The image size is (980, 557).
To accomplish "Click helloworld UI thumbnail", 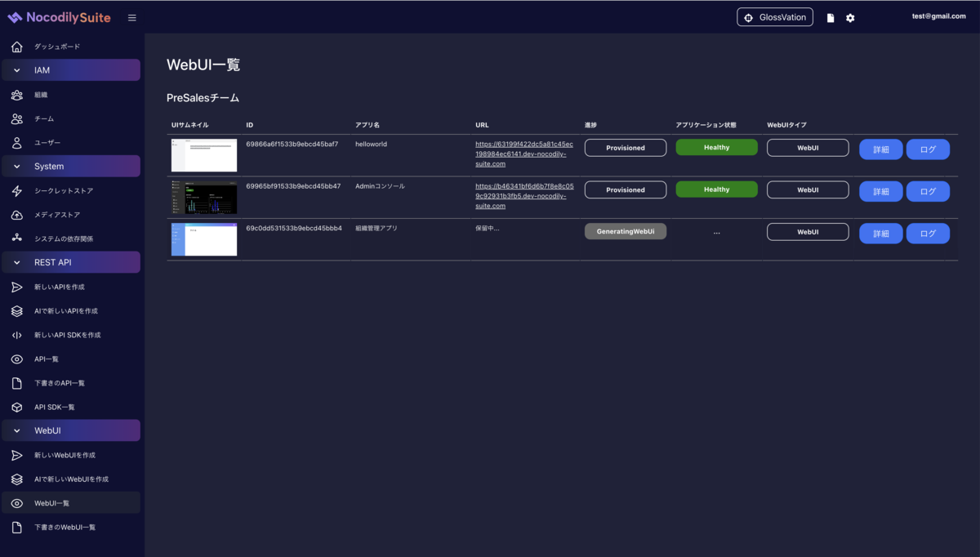I will pyautogui.click(x=204, y=155).
